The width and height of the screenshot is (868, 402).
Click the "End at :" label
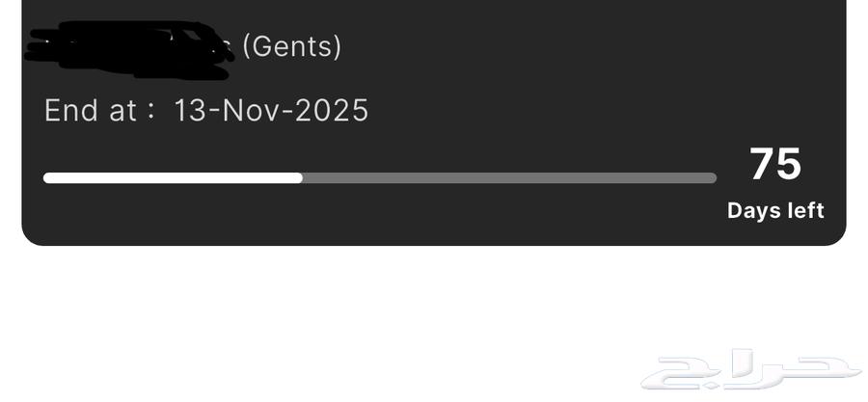coord(99,110)
